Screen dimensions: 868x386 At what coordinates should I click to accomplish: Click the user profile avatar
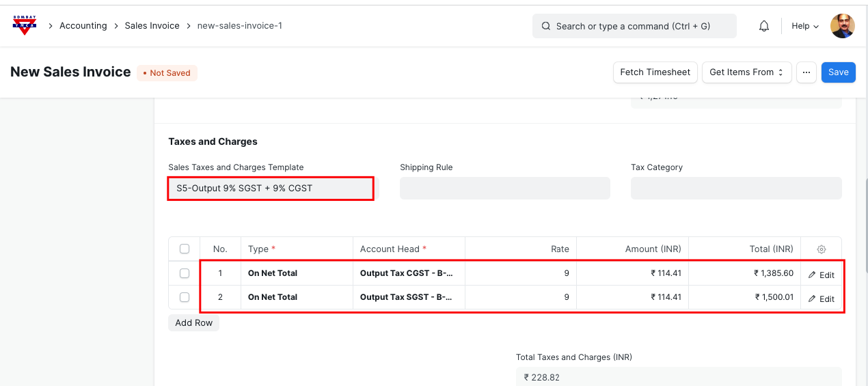pos(842,26)
